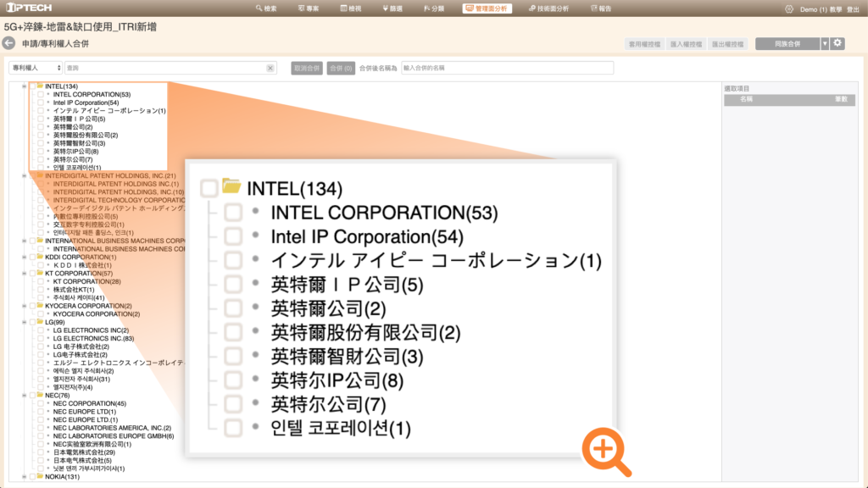The height and width of the screenshot is (488, 868).
Task: Select the 英特爾ＩＰ公司(5) row label
Action: coord(79,119)
